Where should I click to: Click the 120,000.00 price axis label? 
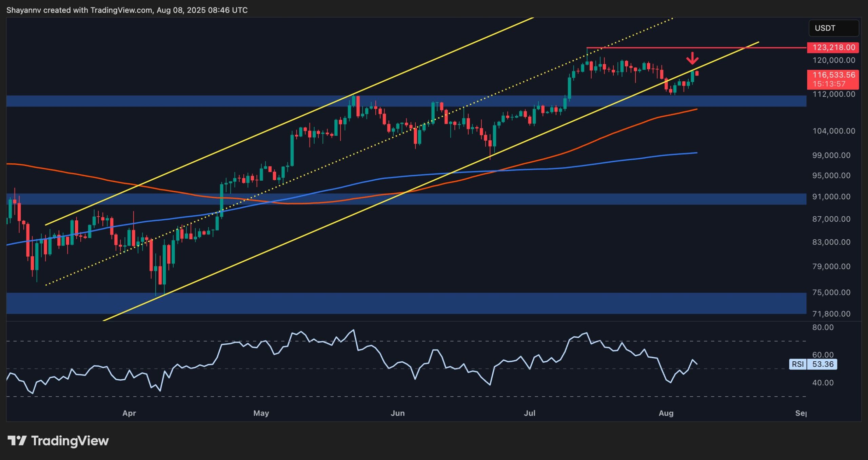tap(833, 60)
